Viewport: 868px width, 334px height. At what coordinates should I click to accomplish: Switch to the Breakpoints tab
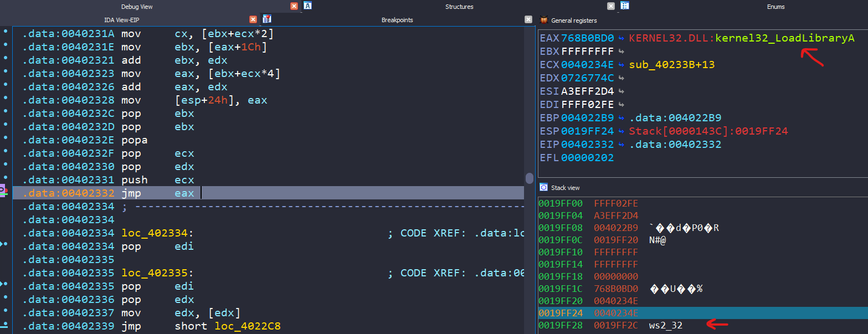tap(397, 20)
